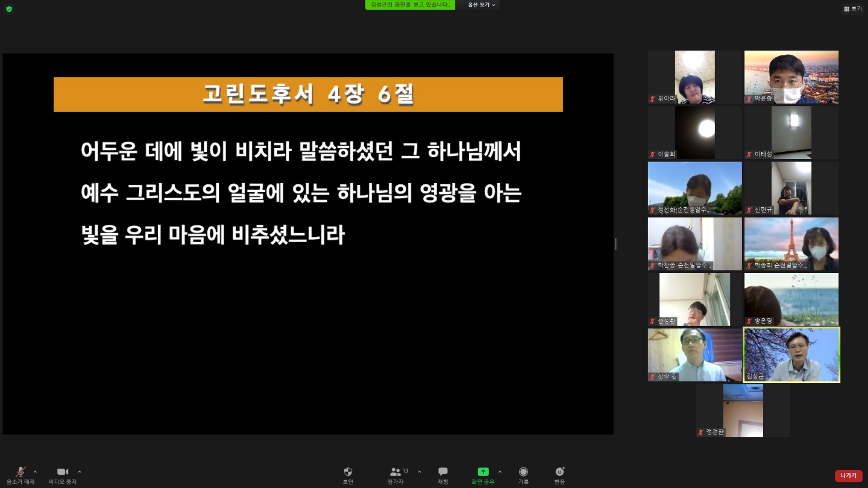Open the 옵션 보기 view options menu
This screenshot has width=868, height=488.
click(482, 5)
